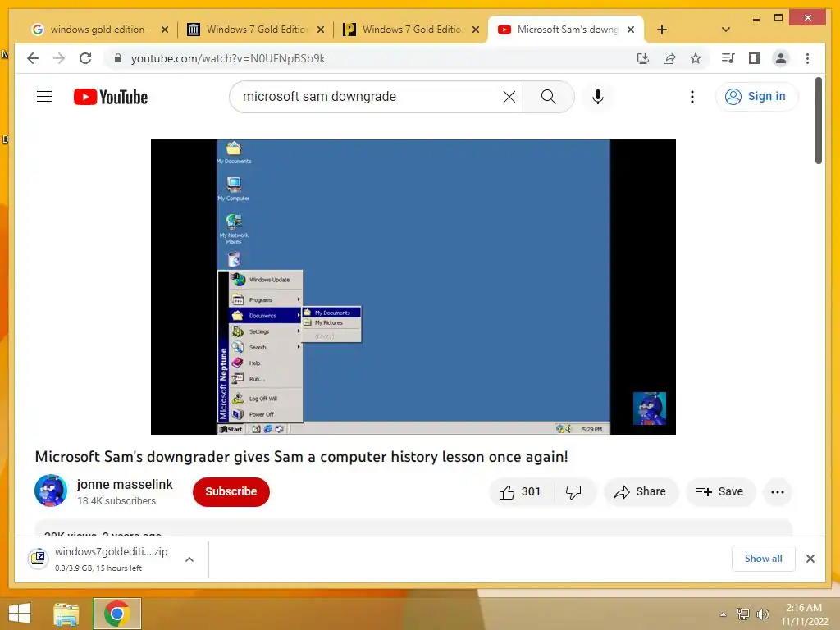This screenshot has height=630, width=840.
Task: Toggle Chrome side panel
Action: click(x=755, y=58)
